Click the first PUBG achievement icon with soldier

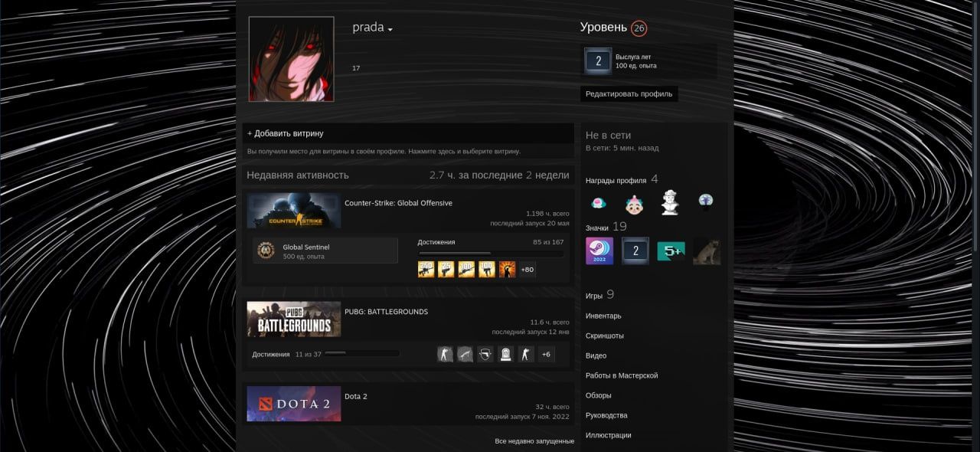(x=445, y=354)
